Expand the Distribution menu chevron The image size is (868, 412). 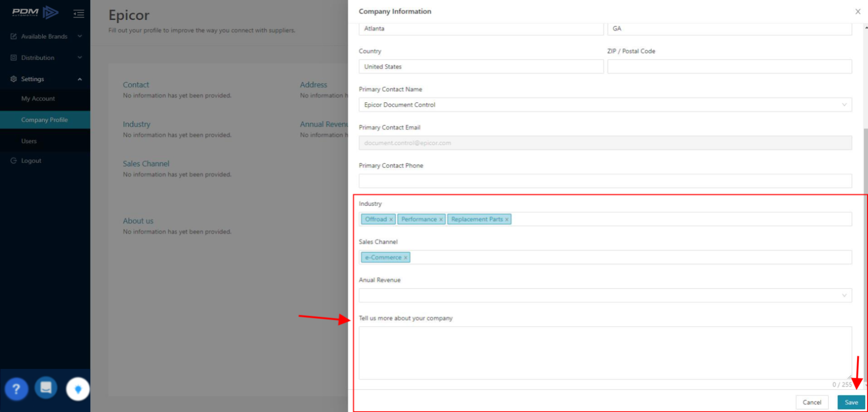coord(80,57)
